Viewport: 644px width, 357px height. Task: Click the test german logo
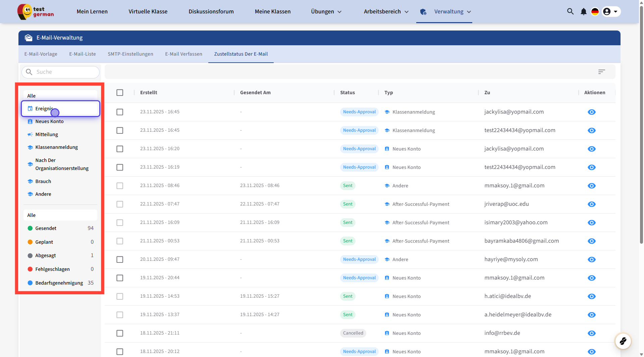click(x=36, y=12)
